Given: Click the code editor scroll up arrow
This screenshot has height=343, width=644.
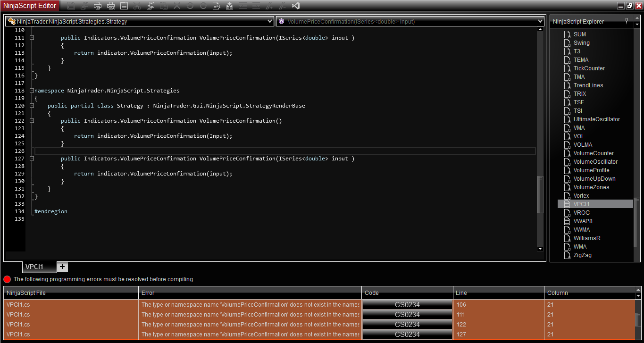Looking at the screenshot, I should [x=540, y=30].
